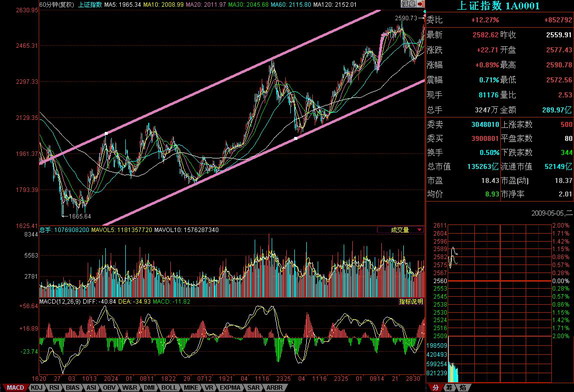Select the OBV indicator tab
The height and width of the screenshot is (392, 574).
(x=109, y=388)
